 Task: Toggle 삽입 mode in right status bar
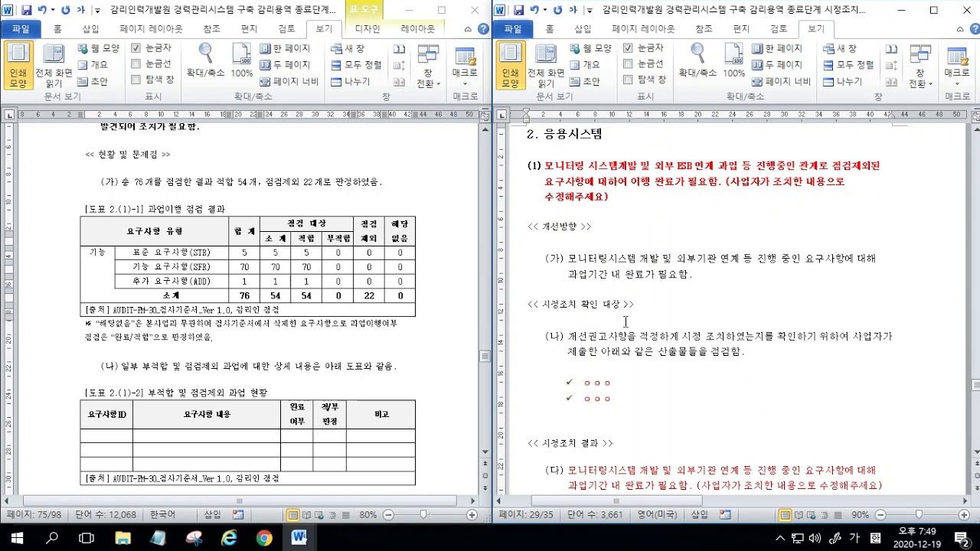700,515
